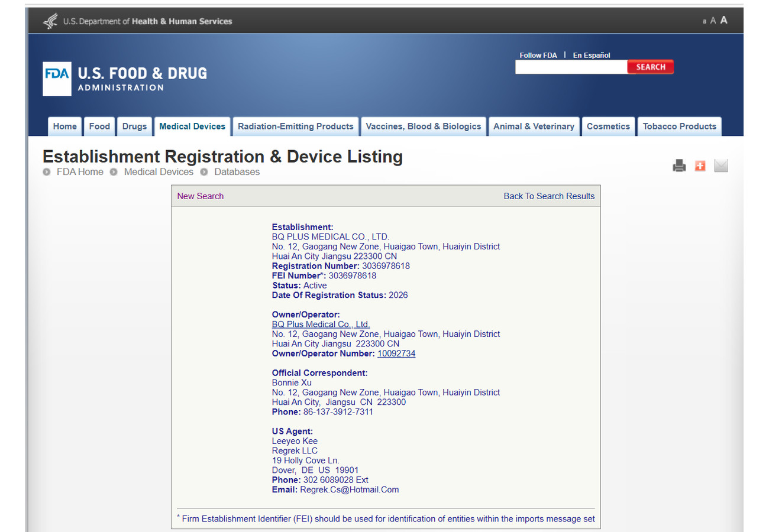The width and height of the screenshot is (769, 532).
Task: Click the red plus share icon
Action: click(700, 166)
